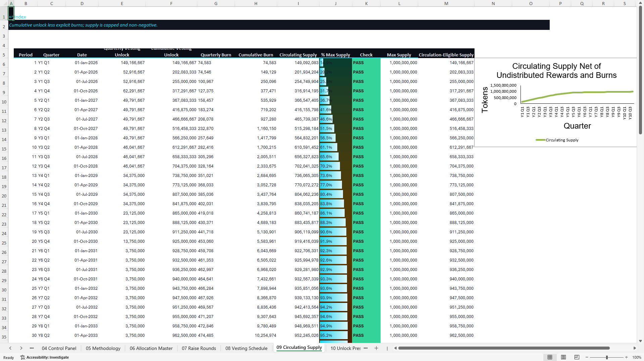This screenshot has height=361, width=644.
Task: Select the 77.0% data bar cell
Action: click(x=336, y=185)
